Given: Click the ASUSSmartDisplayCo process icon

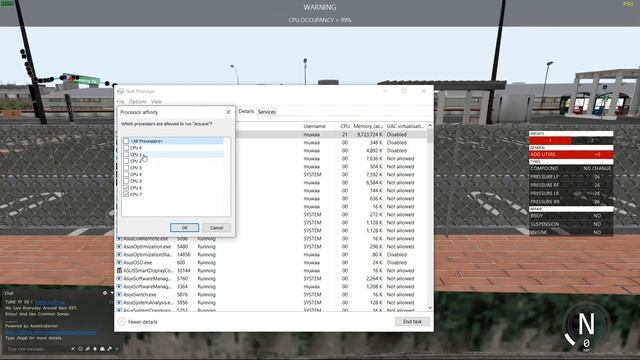Looking at the screenshot, I should 119,271.
